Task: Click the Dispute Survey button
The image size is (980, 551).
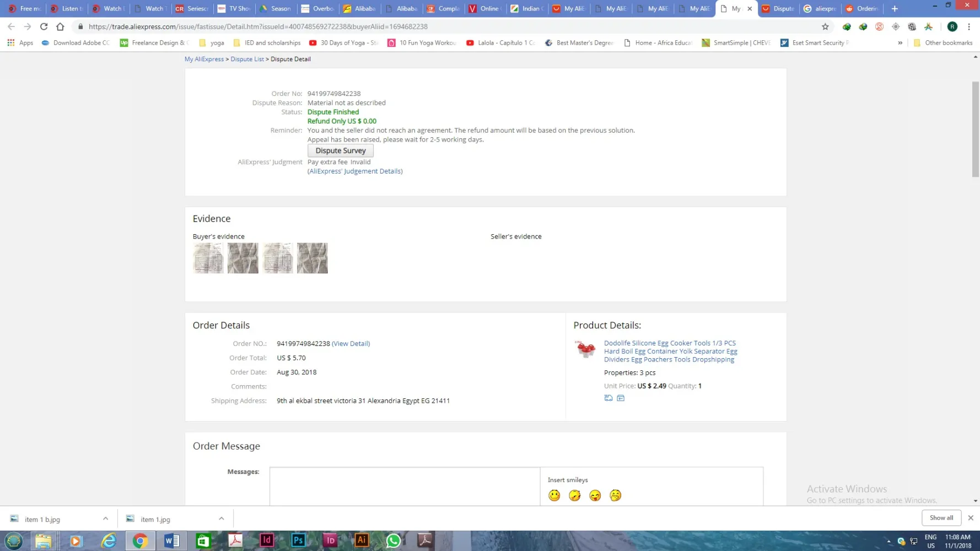Action: [x=340, y=150]
